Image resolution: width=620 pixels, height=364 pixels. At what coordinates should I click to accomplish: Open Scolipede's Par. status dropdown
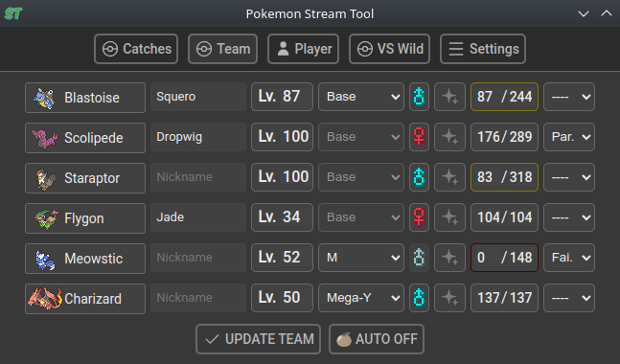click(x=569, y=137)
